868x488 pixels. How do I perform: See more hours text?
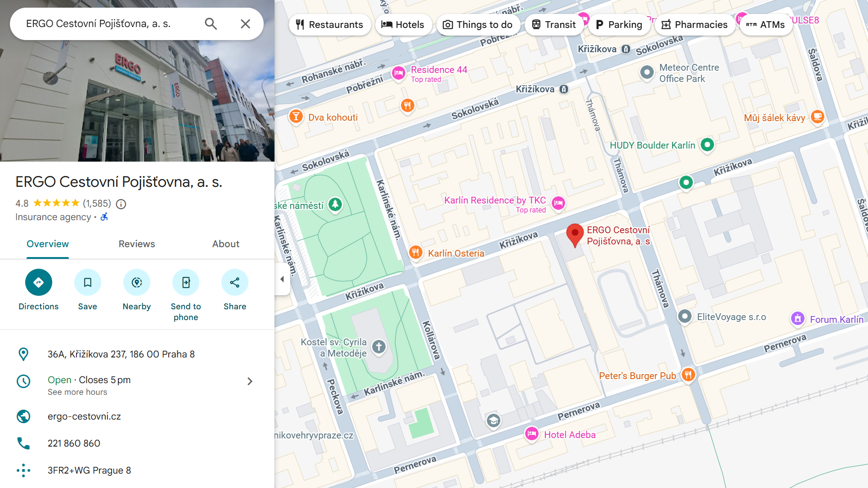coord(77,392)
